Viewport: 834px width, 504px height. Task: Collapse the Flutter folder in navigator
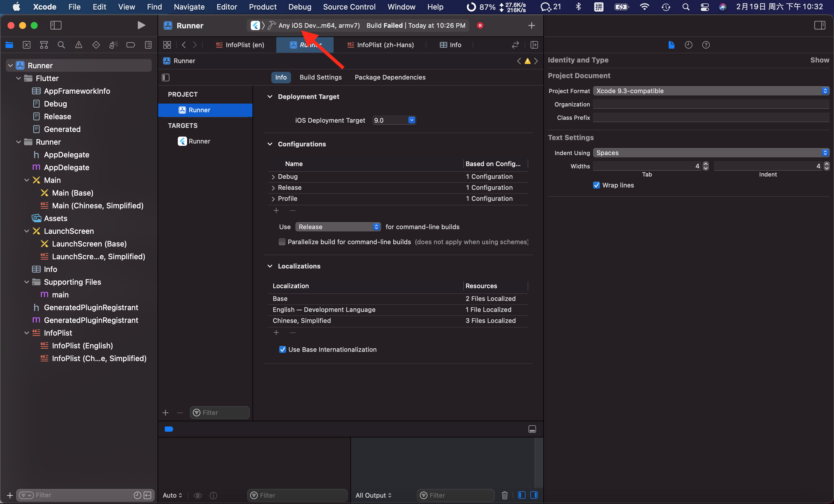19,78
